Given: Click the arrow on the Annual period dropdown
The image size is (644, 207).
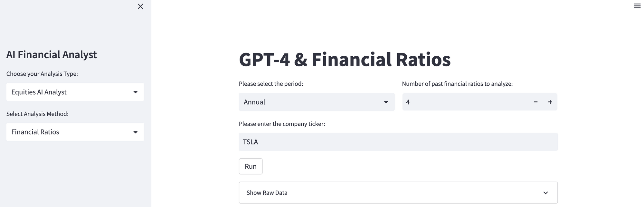Looking at the screenshot, I should click(x=386, y=102).
